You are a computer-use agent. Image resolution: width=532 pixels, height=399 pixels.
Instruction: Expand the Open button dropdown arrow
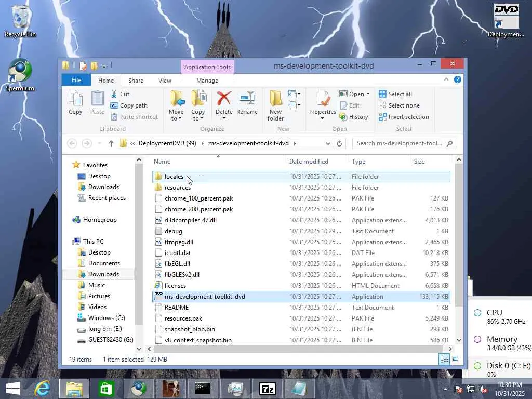(368, 94)
